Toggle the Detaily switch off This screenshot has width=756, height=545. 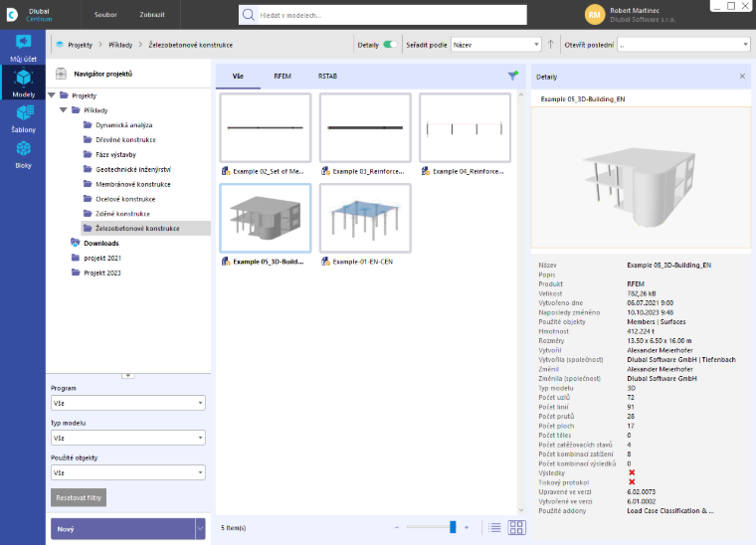point(390,45)
